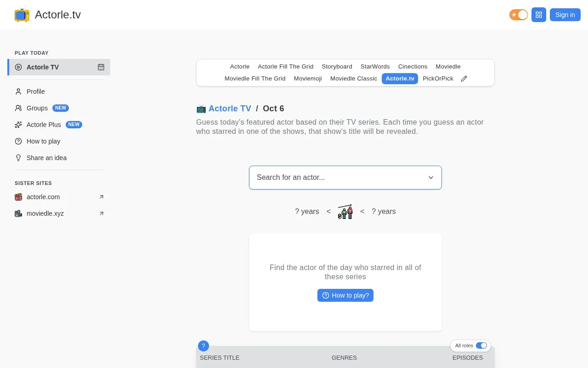The image size is (588, 368).
Task: Switch to the Actorle game tab
Action: coord(240,67)
